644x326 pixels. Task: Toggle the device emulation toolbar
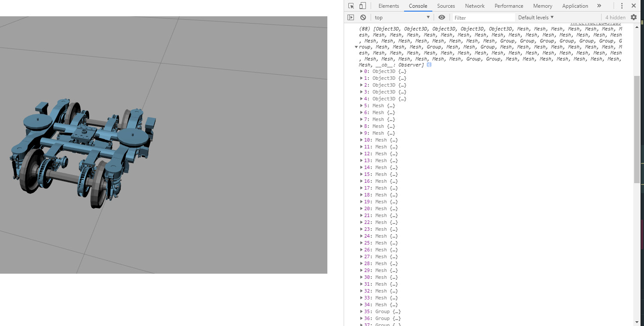point(362,6)
